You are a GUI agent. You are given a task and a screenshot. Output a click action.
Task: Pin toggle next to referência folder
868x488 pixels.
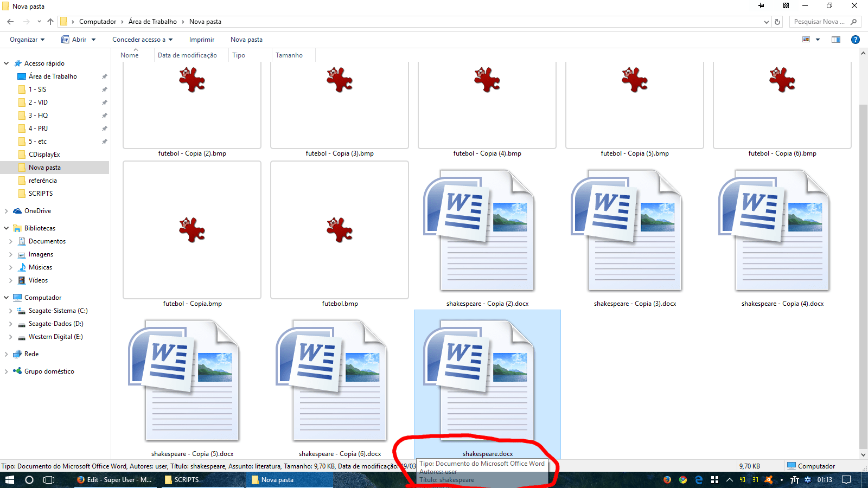coord(104,180)
